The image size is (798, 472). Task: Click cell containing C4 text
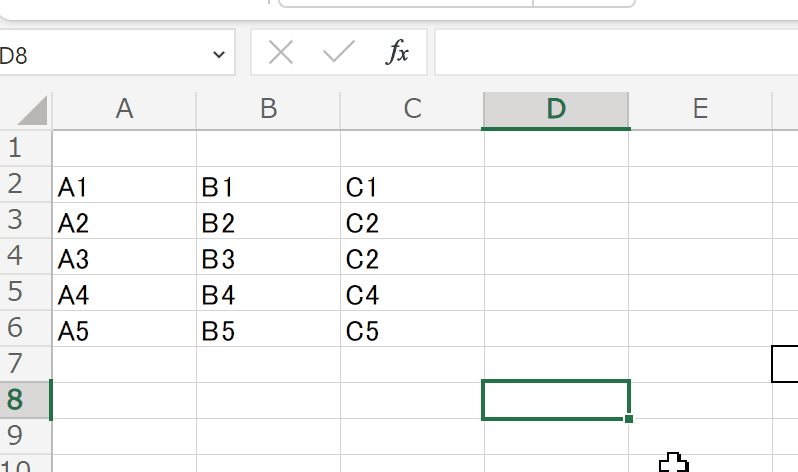(x=412, y=294)
